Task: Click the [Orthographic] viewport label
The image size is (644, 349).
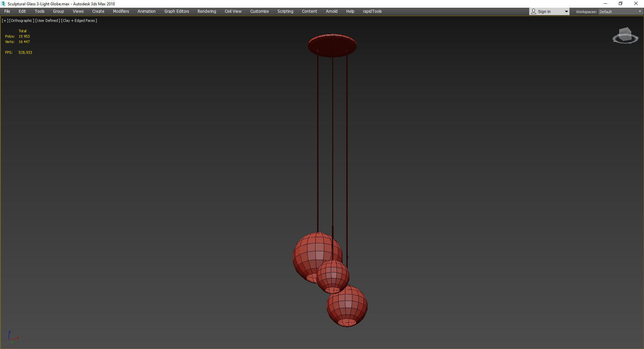Action: tap(22, 20)
